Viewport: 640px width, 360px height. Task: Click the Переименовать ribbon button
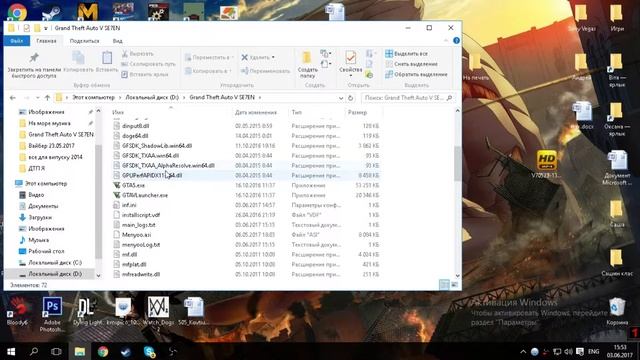[265, 71]
